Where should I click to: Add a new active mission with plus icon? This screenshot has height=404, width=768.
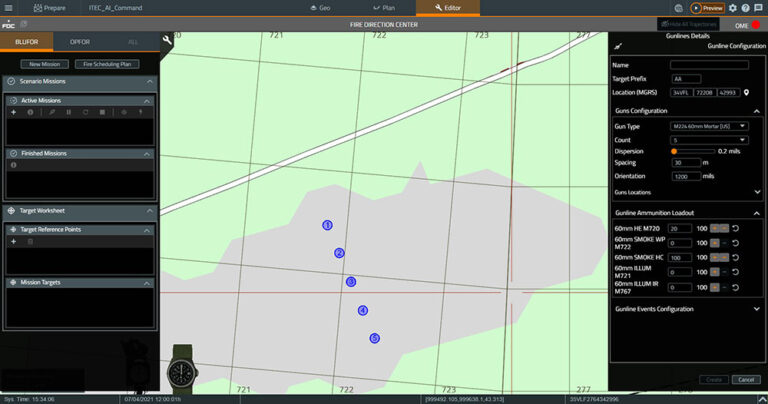13,112
